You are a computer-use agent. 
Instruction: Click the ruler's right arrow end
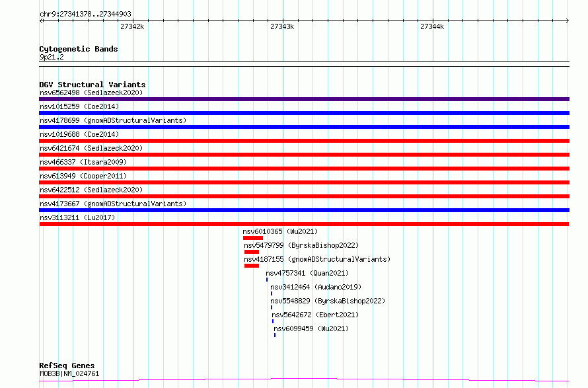[568, 20]
